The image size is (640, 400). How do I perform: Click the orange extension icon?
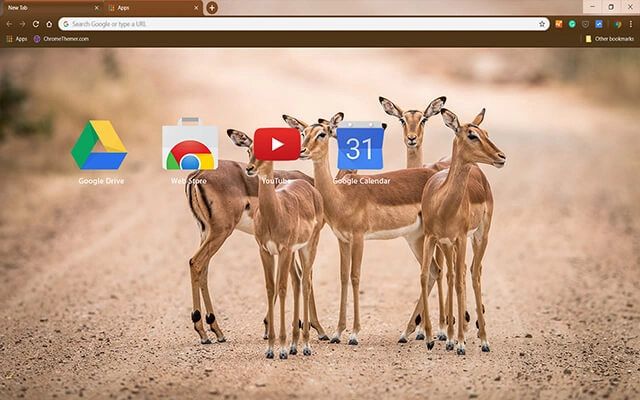[x=559, y=24]
